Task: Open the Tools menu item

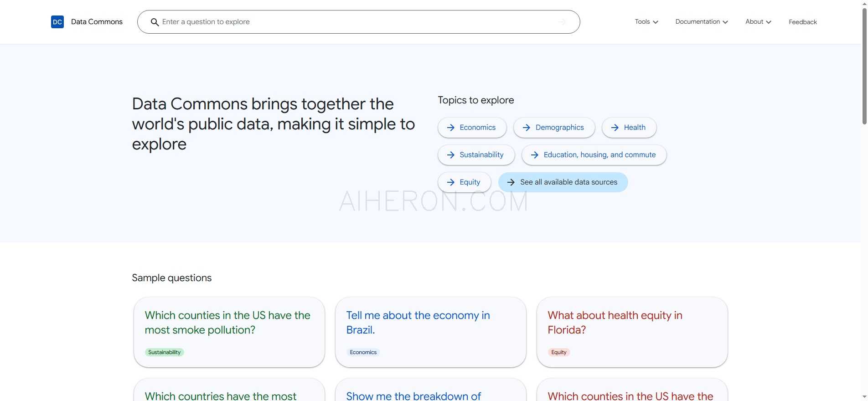Action: 642,21
